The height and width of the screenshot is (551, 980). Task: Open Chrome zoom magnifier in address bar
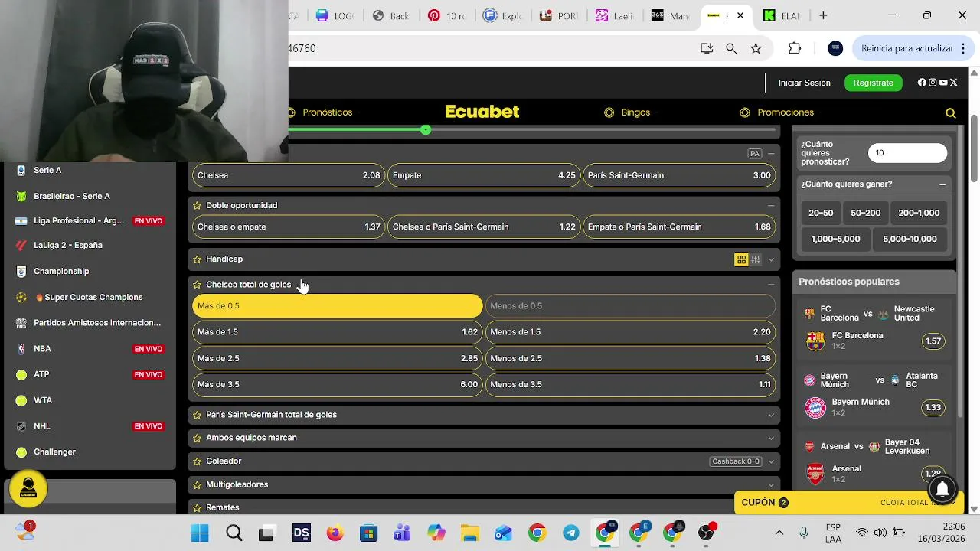(731, 48)
